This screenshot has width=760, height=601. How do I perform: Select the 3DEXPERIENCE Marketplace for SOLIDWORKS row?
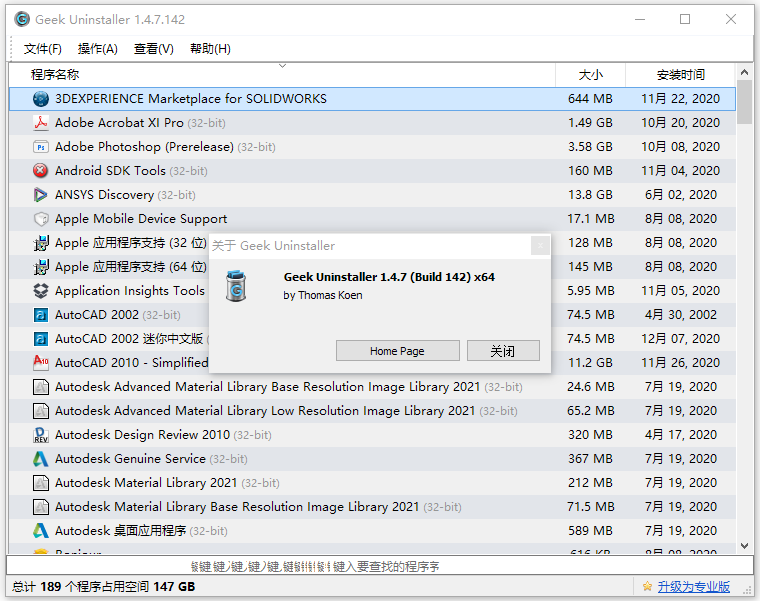372,99
